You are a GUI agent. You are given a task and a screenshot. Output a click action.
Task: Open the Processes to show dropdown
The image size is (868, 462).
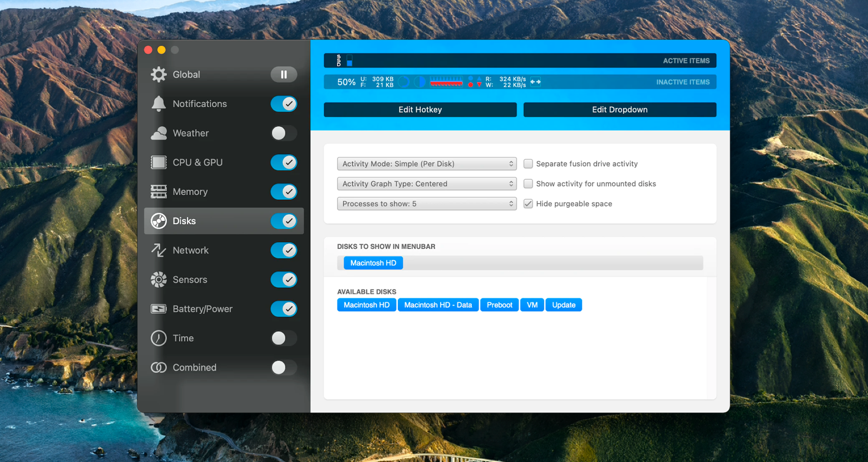427,204
